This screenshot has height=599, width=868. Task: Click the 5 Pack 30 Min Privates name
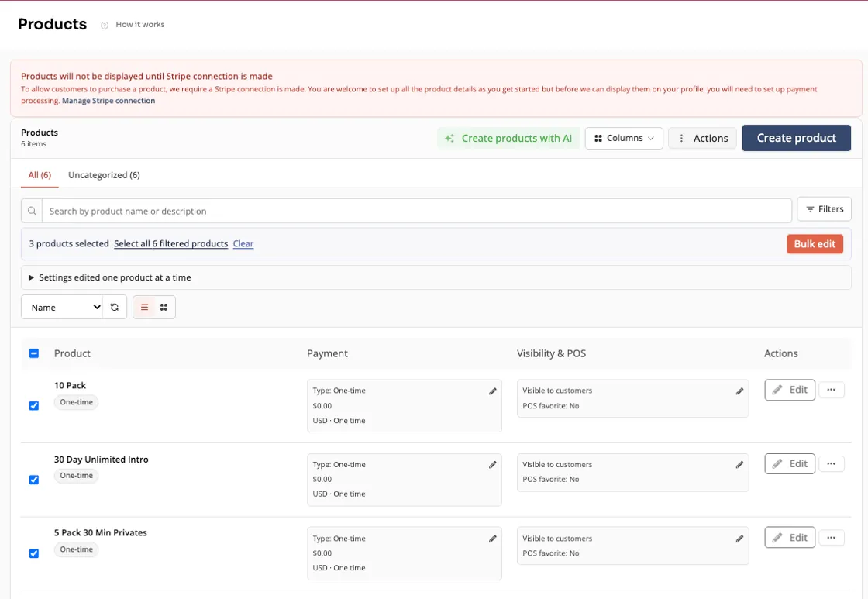click(101, 532)
